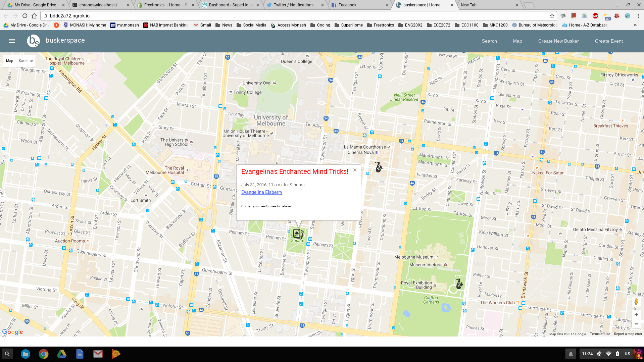Image resolution: width=644 pixels, height=362 pixels.
Task: Go to Map in the buskerspace navbar
Action: pos(517,41)
